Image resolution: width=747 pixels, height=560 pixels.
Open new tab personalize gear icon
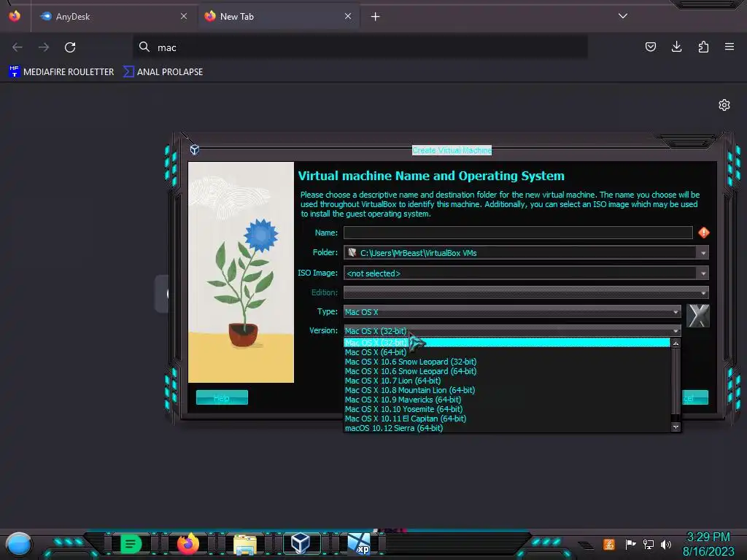pyautogui.click(x=724, y=105)
